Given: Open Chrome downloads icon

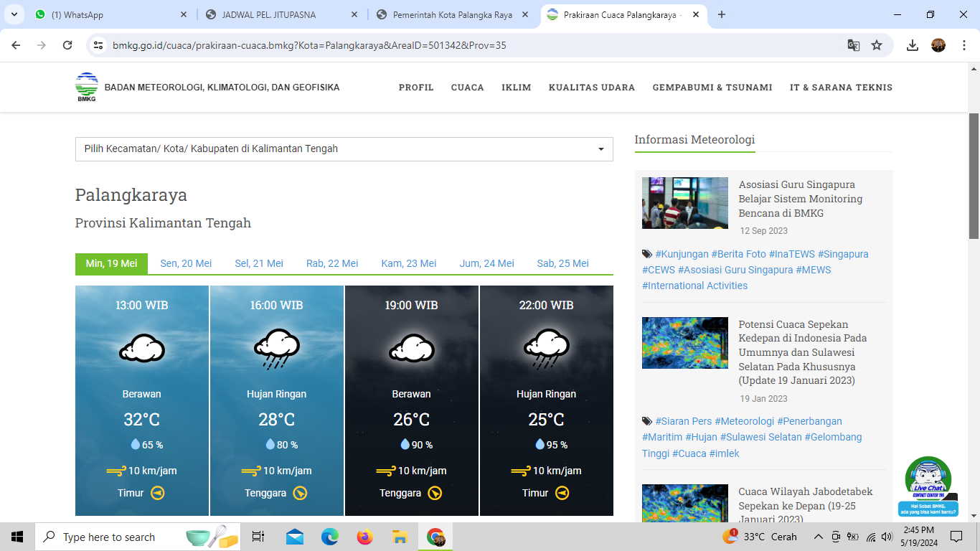Looking at the screenshot, I should pos(913,45).
